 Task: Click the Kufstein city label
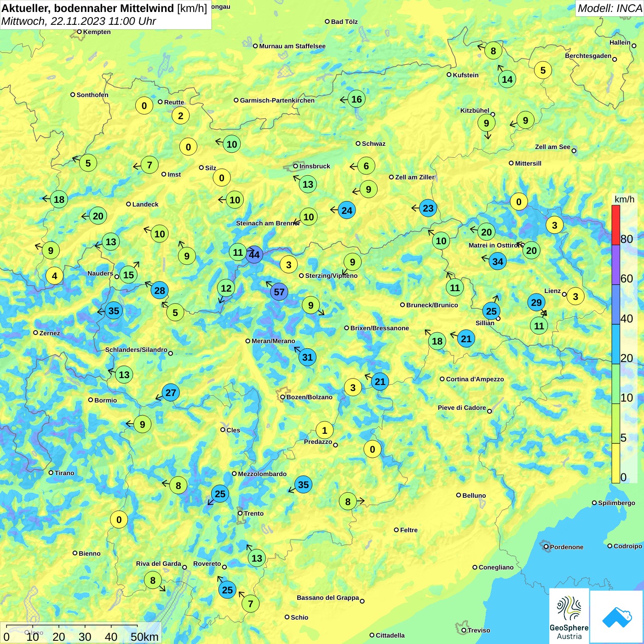pyautogui.click(x=466, y=75)
